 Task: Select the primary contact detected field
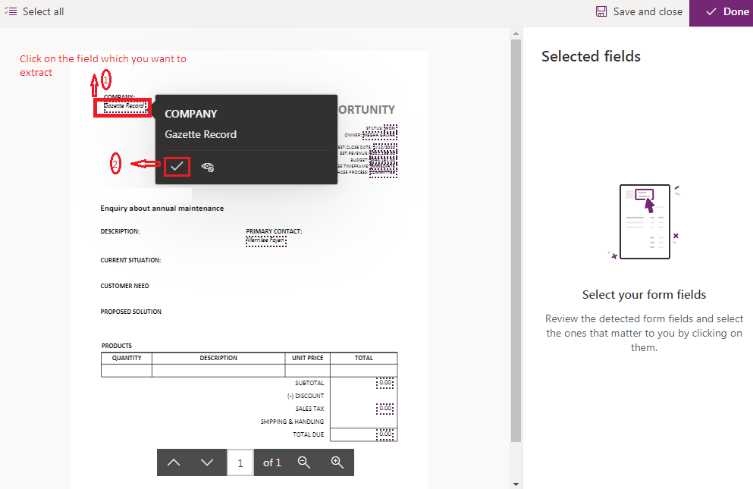coord(266,241)
